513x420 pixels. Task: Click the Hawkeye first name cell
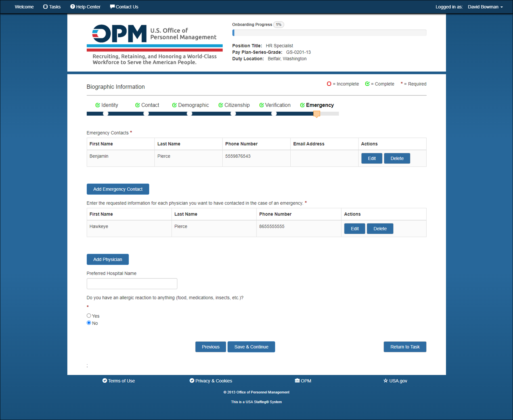click(x=129, y=228)
